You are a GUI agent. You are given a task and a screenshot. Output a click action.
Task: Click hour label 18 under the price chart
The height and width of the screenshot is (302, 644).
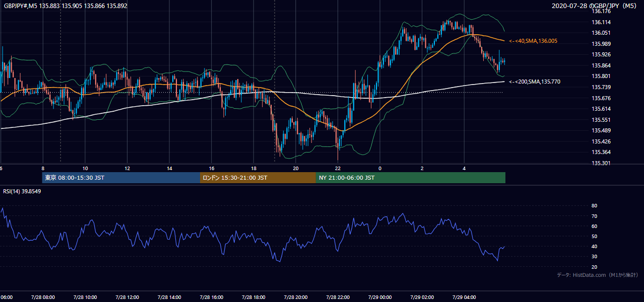253,169
